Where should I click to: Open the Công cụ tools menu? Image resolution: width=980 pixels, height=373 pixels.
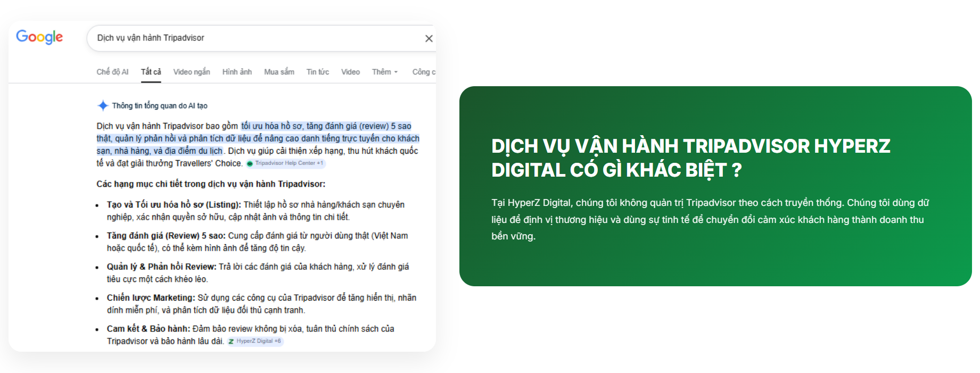pos(423,72)
